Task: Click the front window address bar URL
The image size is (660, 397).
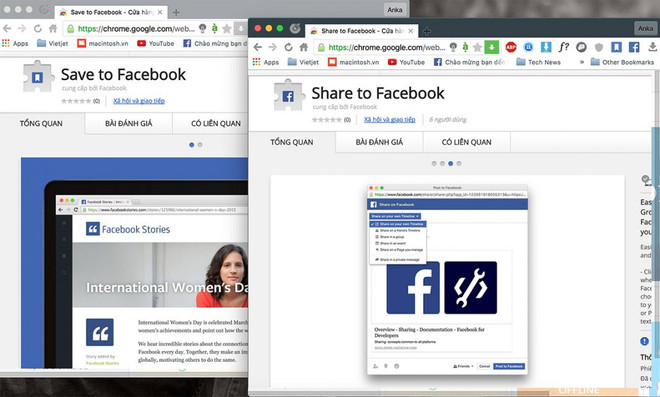Action: pos(386,47)
